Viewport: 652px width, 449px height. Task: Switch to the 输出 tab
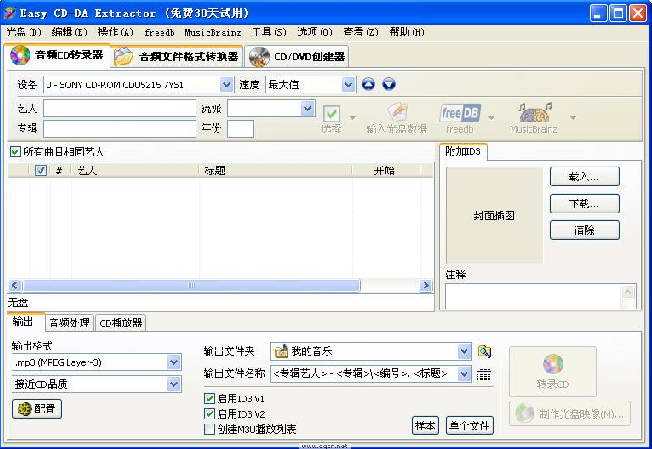pyautogui.click(x=23, y=322)
